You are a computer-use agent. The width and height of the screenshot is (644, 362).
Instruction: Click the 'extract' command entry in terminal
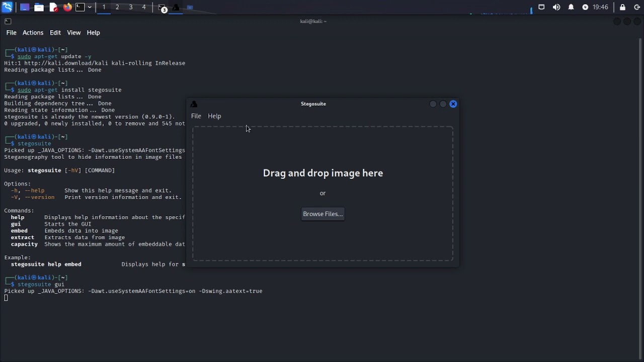pos(23,237)
